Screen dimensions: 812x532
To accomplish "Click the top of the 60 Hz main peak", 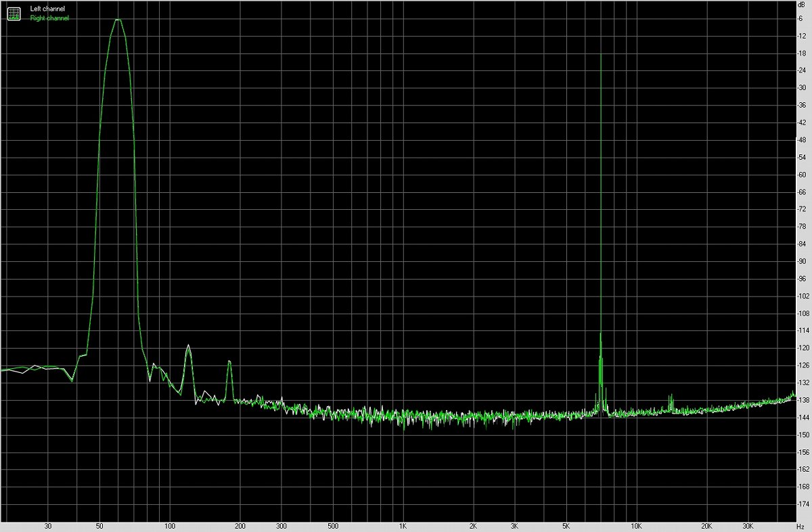I will point(118,20).
